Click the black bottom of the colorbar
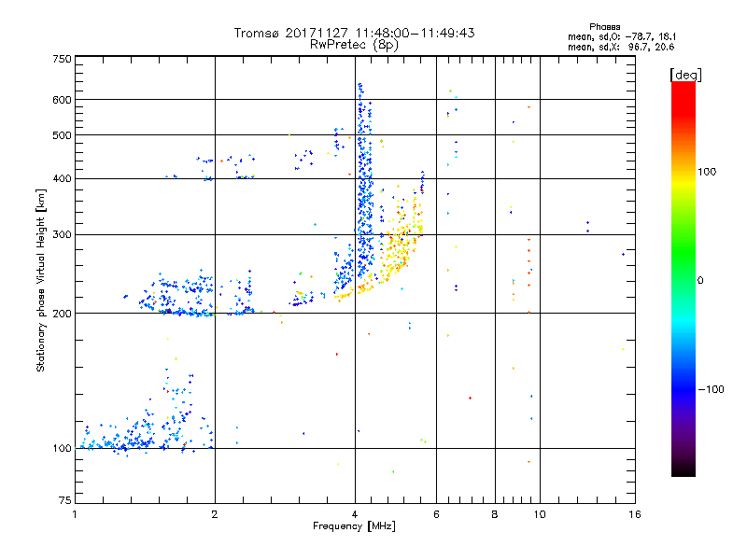 [x=684, y=469]
